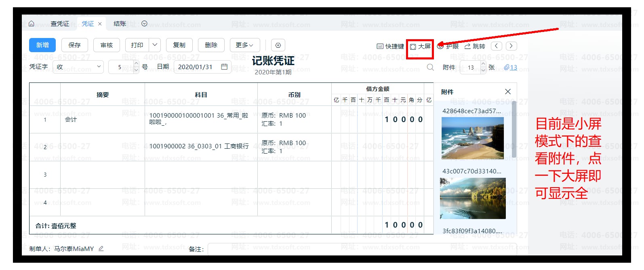Open the 凭证字 type dropdown
This screenshot has width=644, height=270.
tap(78, 67)
